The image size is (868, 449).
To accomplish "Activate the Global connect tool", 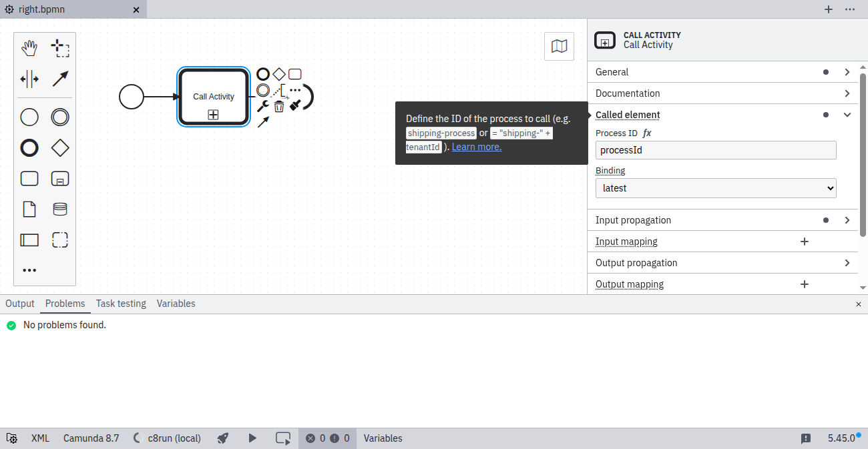I will tap(60, 79).
